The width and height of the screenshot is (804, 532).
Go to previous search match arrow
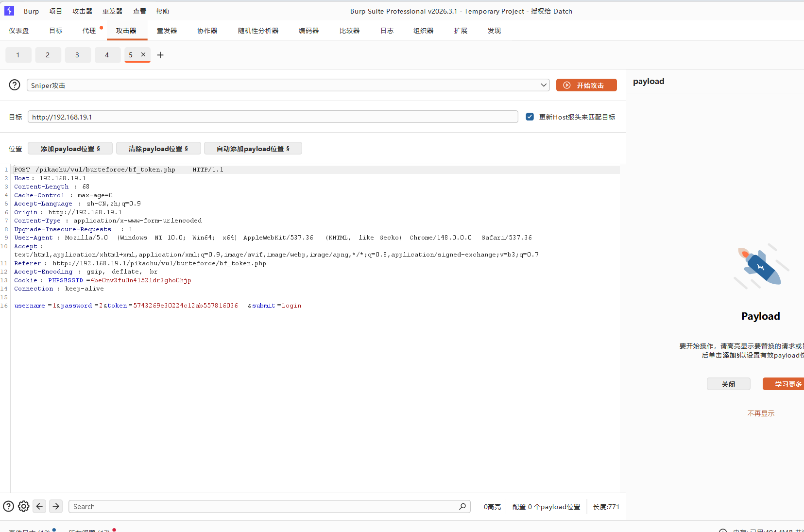[x=40, y=506]
